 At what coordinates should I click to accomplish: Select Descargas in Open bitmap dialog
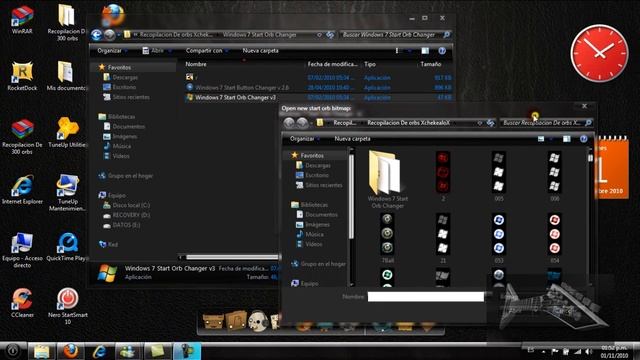[313, 165]
